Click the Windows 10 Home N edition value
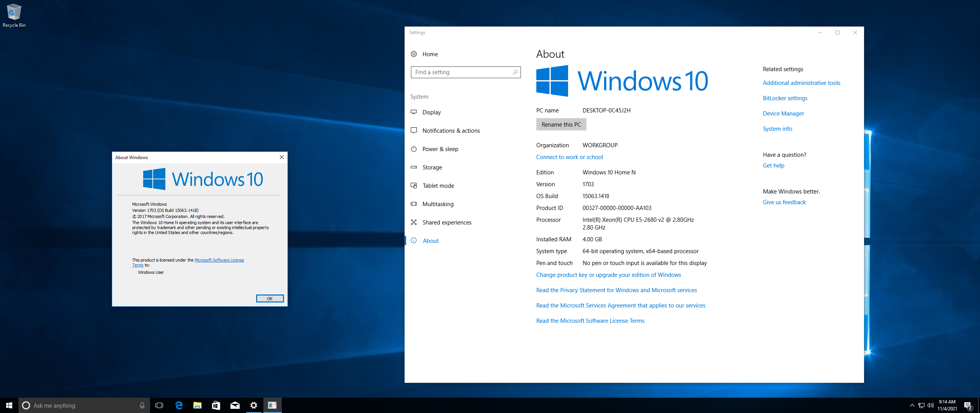 609,172
